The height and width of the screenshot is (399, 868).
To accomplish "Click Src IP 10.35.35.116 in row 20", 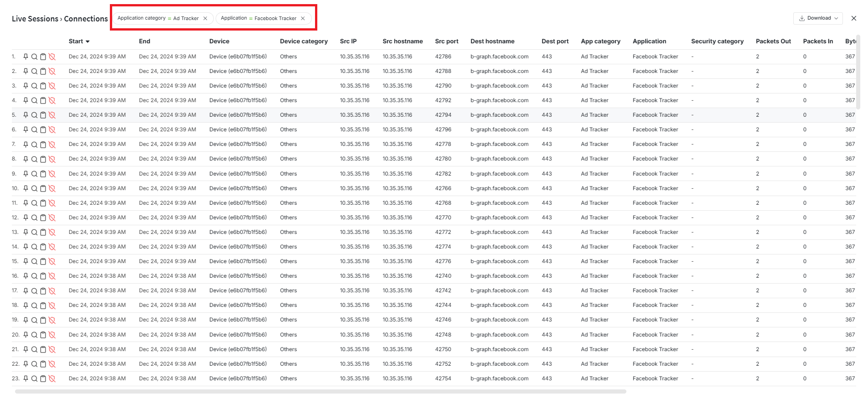I will 355,335.
